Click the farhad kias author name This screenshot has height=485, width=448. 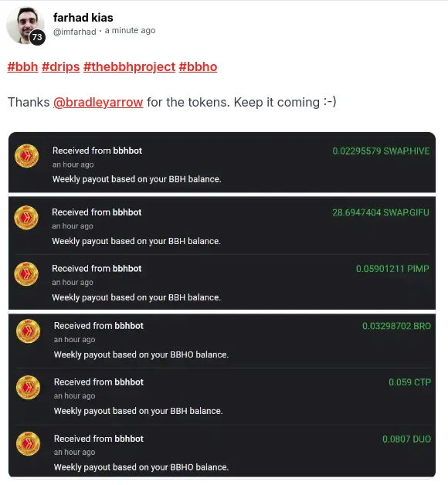(83, 18)
